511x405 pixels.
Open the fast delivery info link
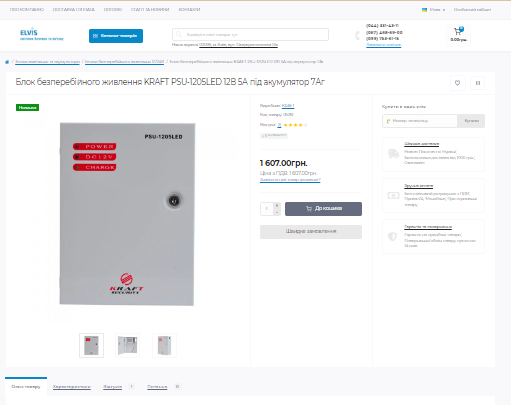[x=422, y=144]
